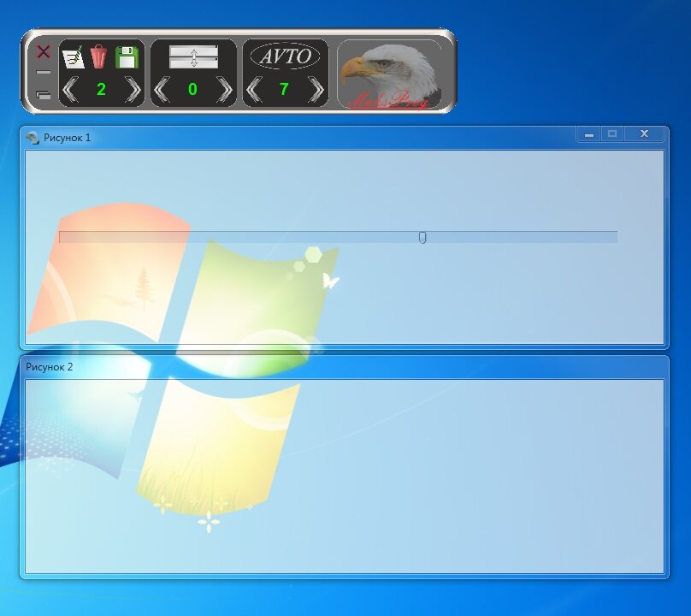691x616 pixels.
Task: Click the vertical split arrows icon
Action: (x=193, y=56)
